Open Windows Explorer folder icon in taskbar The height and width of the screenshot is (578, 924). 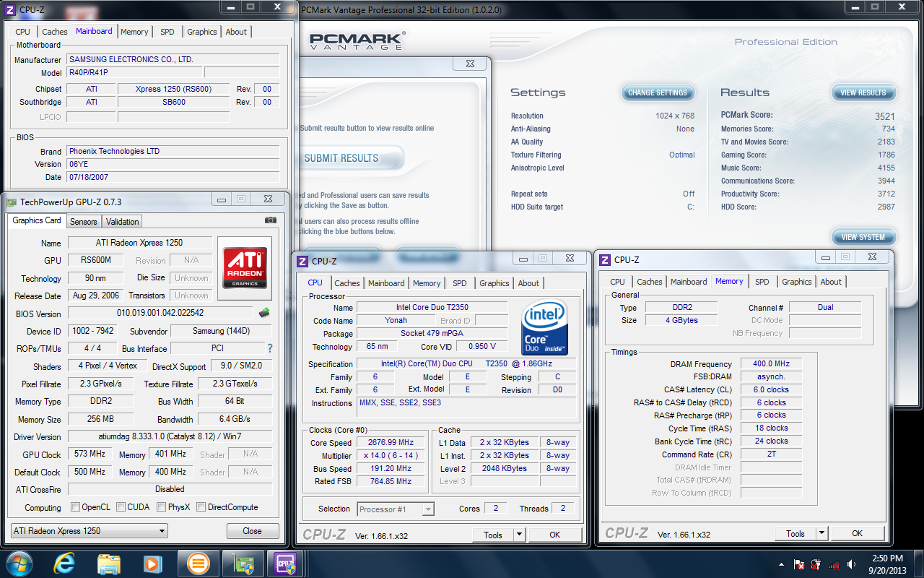click(109, 563)
